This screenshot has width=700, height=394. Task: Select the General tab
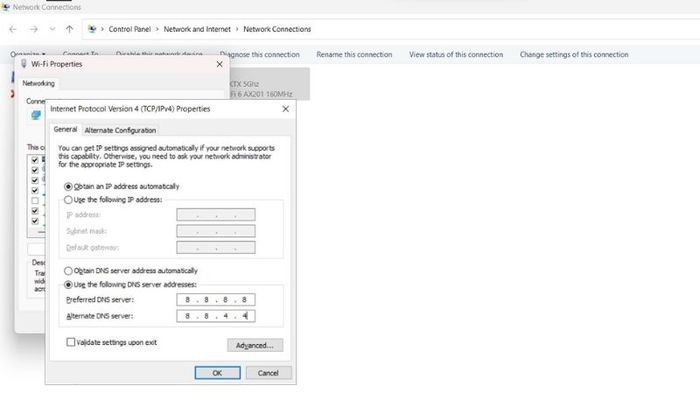tap(65, 129)
